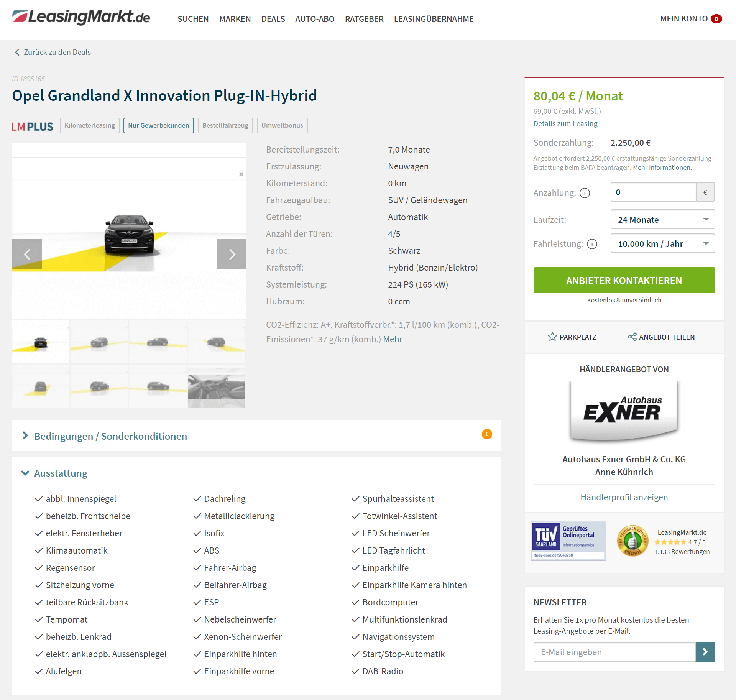Click 'Sitzheizung vorne' equipment entry
Image resolution: width=736 pixels, height=700 pixels.
(80, 585)
